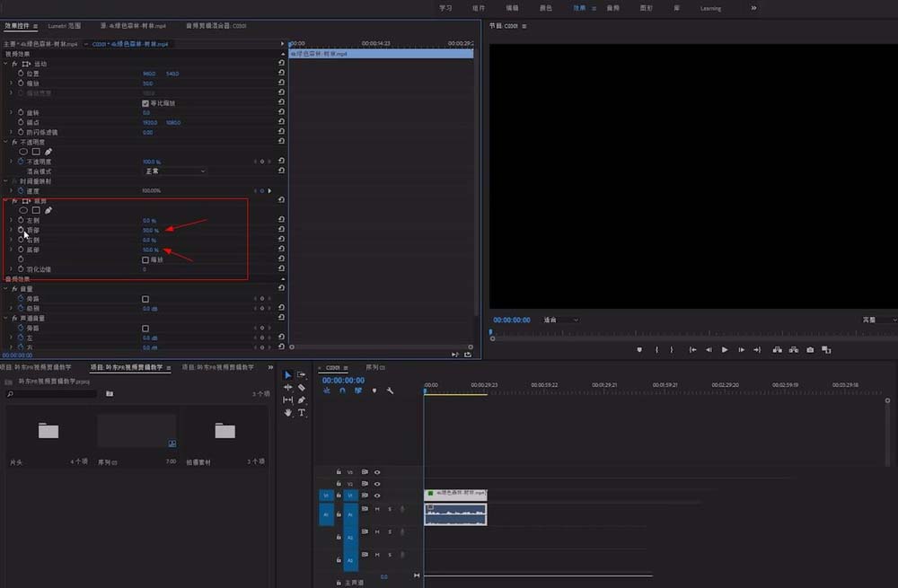This screenshot has width=898, height=588.
Task: Step back one frame
Action: click(709, 350)
